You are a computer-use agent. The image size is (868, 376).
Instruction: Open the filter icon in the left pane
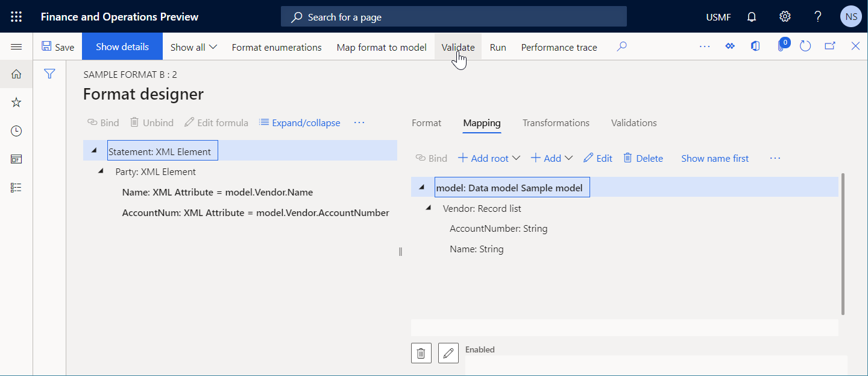pos(49,74)
